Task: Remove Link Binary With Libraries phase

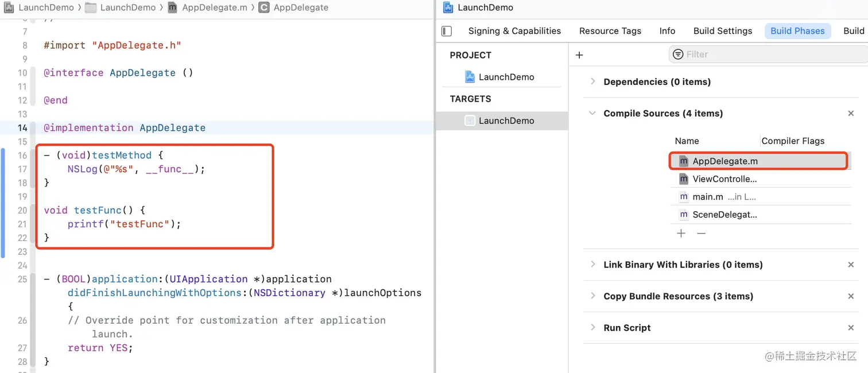Action: tap(851, 265)
